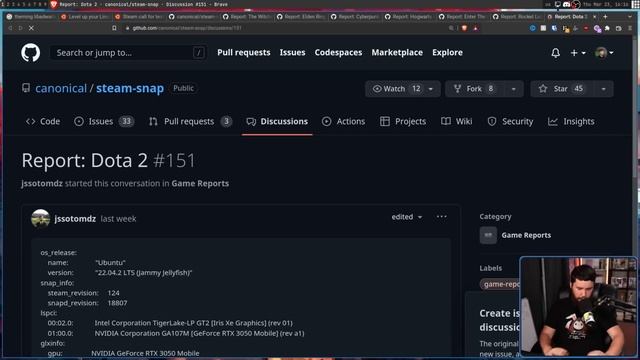Expand the Watch options dropdown arrow

coord(431,89)
